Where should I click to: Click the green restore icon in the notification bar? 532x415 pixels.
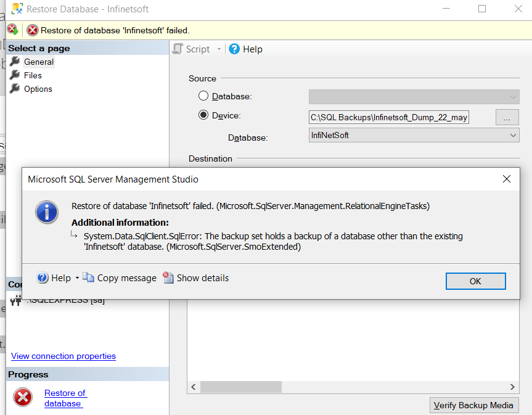[12, 29]
